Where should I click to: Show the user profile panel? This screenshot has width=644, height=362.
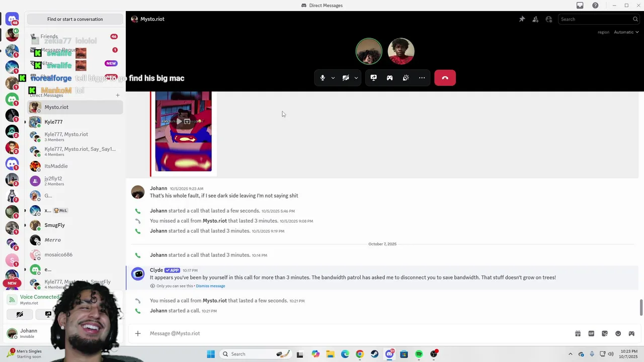[x=549, y=19]
